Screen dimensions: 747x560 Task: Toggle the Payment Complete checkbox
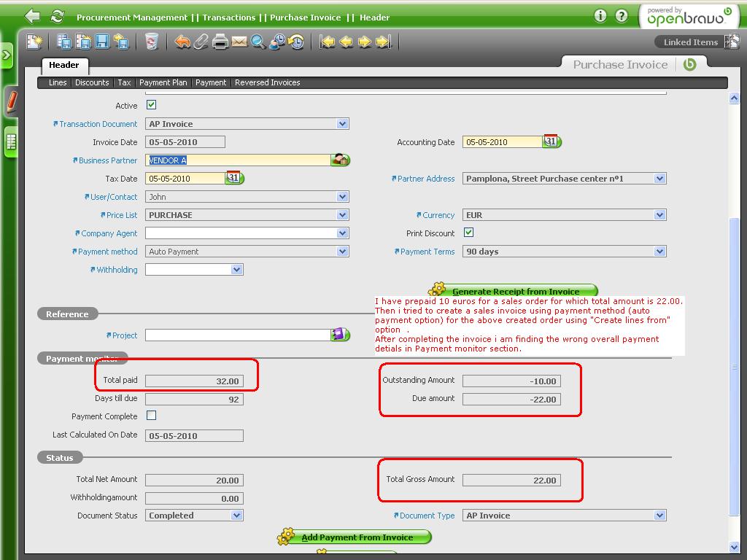[152, 416]
